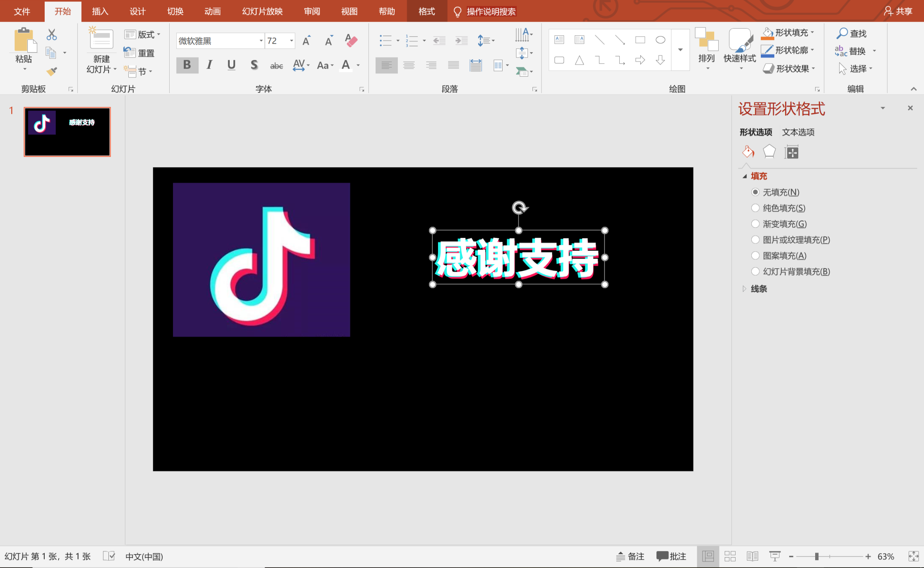Open the File (文件) tab
Viewport: 924px width, 568px height.
pos(22,12)
